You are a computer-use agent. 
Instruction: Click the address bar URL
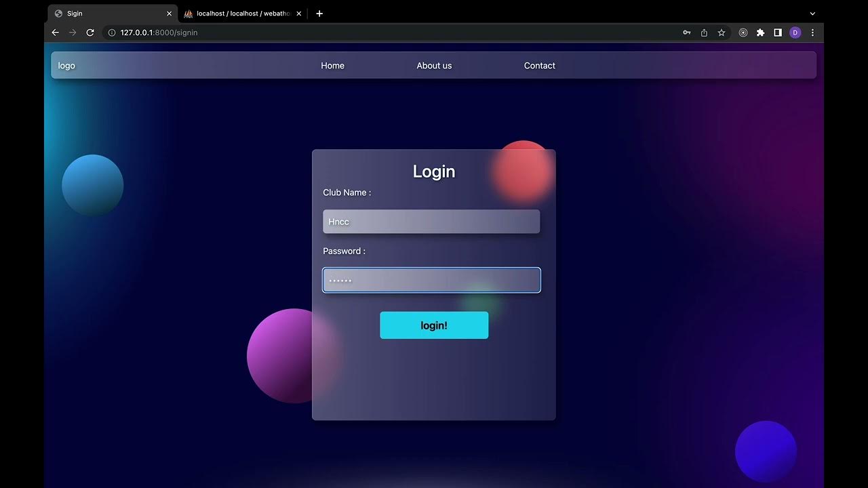[x=159, y=33]
